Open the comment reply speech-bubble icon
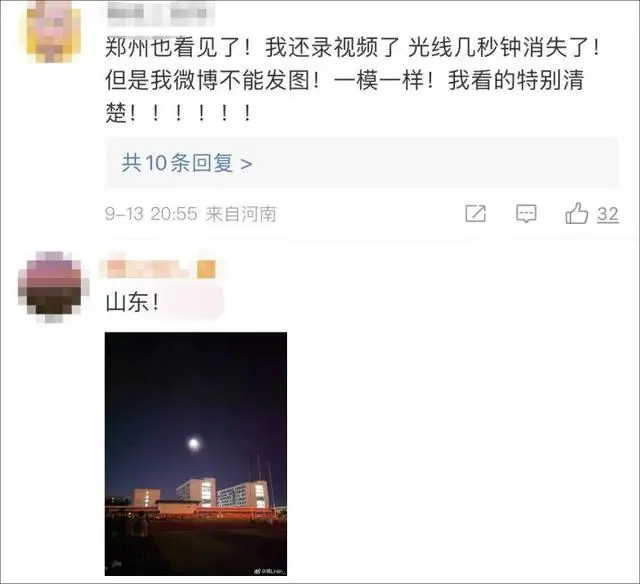640x584 pixels. pyautogui.click(x=526, y=213)
